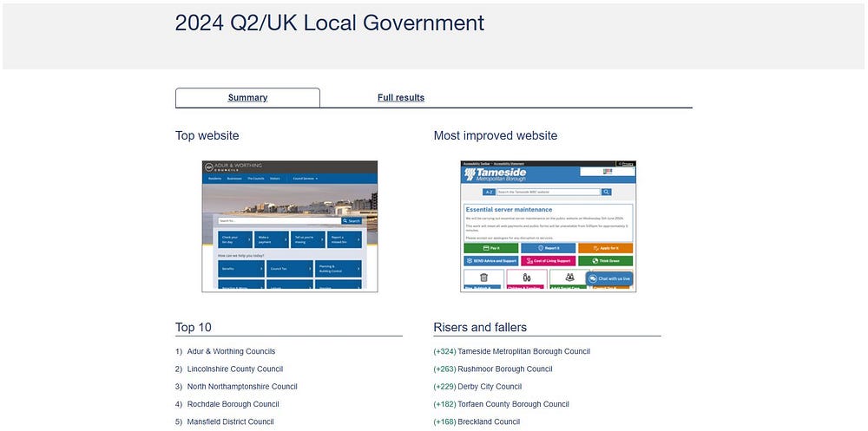This screenshot has width=868, height=431.
Task: Click Rushmoor Borough Council link
Action: pyautogui.click(x=504, y=369)
